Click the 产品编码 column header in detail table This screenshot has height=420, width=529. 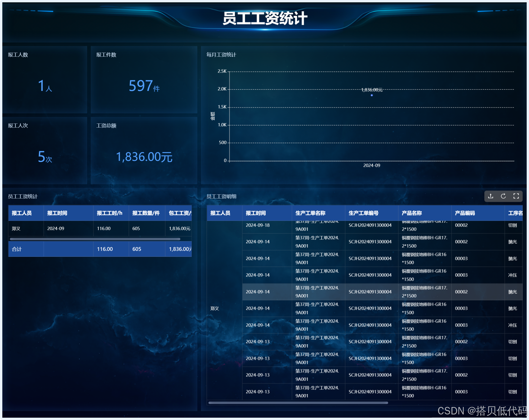(x=465, y=213)
